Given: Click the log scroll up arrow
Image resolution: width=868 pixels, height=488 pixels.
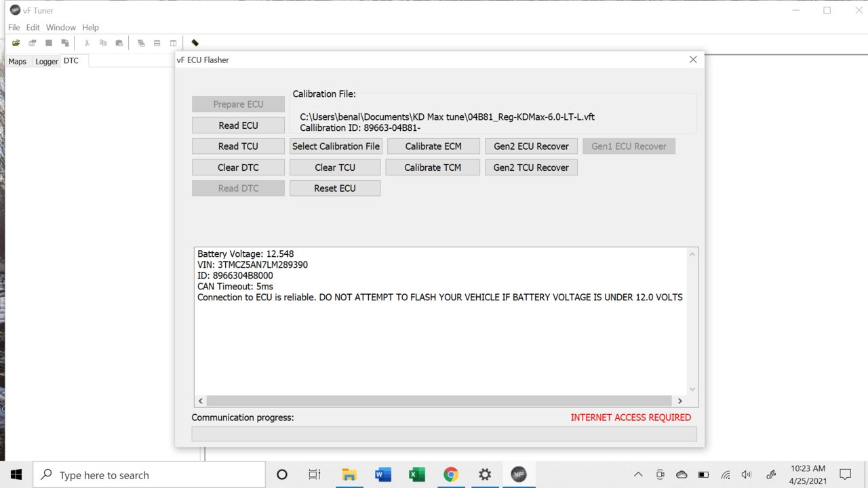Looking at the screenshot, I should [692, 254].
